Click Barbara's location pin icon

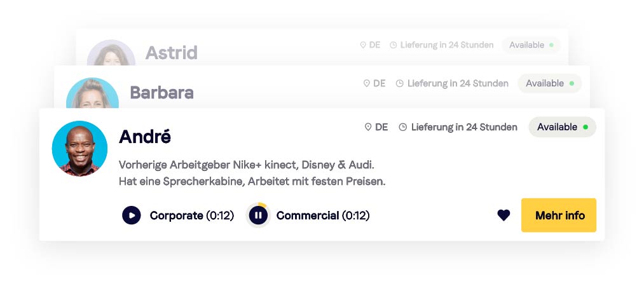(x=366, y=83)
